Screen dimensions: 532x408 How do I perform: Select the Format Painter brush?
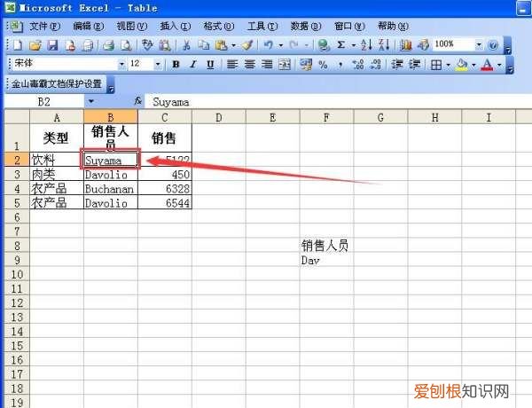(x=247, y=45)
